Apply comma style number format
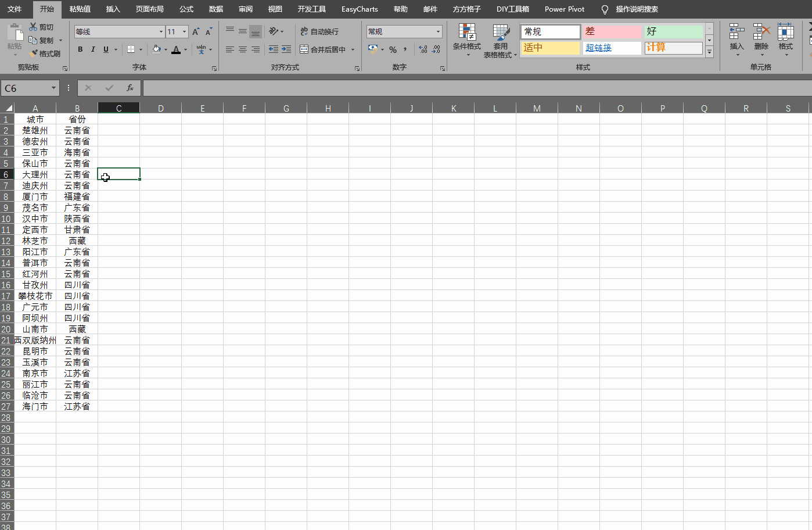 (405, 49)
